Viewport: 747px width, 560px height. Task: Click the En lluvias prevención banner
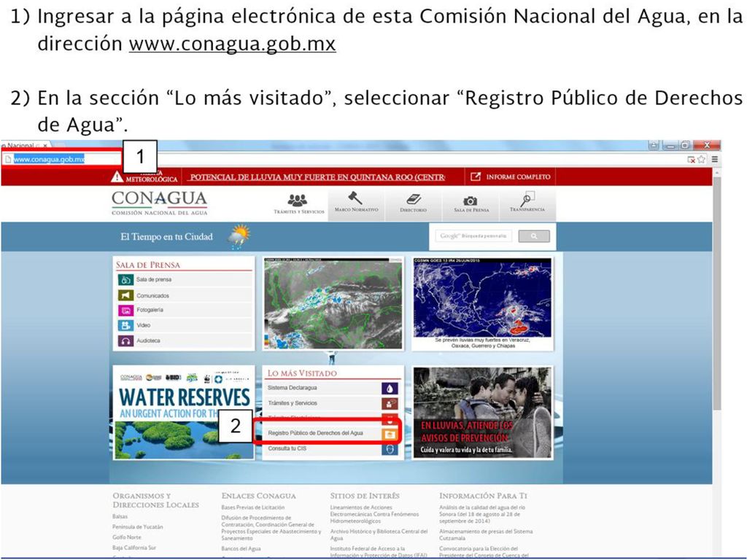483,413
